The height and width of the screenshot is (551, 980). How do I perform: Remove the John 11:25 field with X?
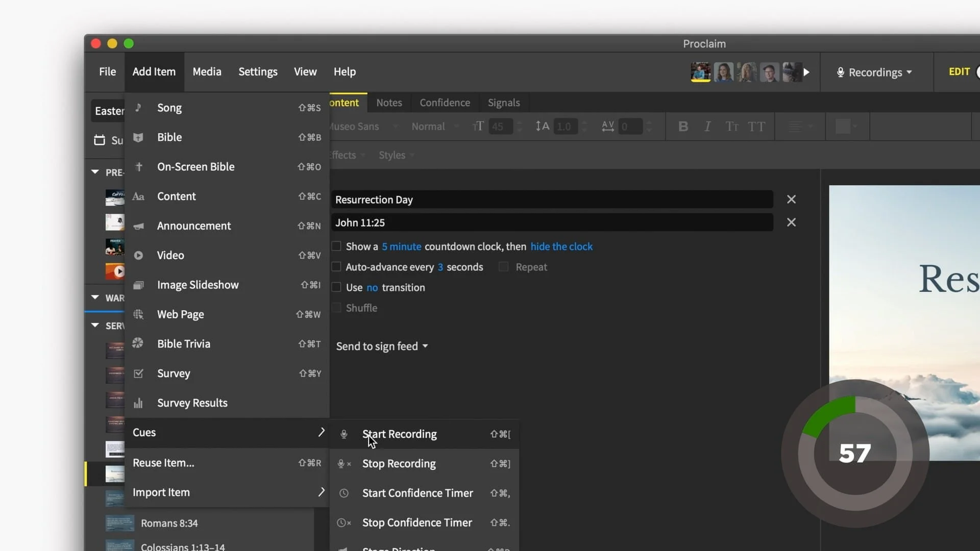[791, 222]
